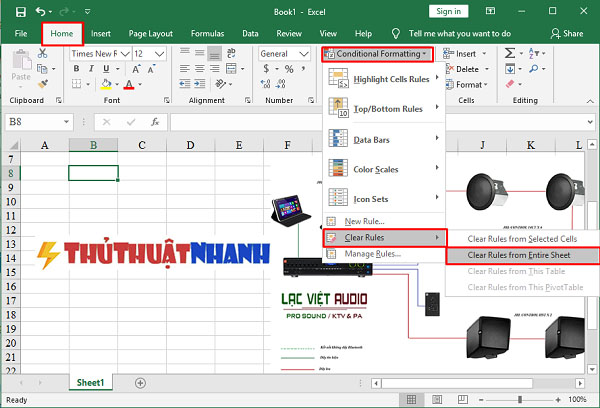Click the Sign in button
This screenshot has height=408, width=600.
coord(448,11)
